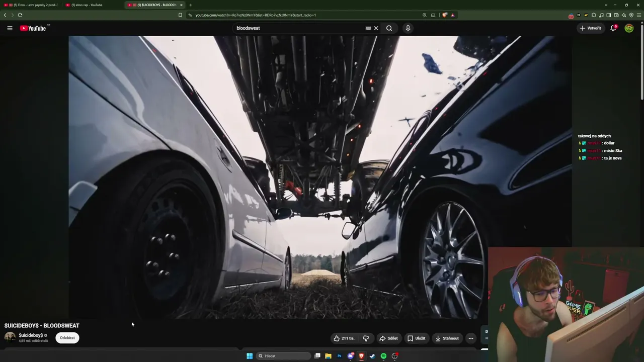The height and width of the screenshot is (362, 644).
Task: Bookmark this page in the address bar
Action: point(180,15)
